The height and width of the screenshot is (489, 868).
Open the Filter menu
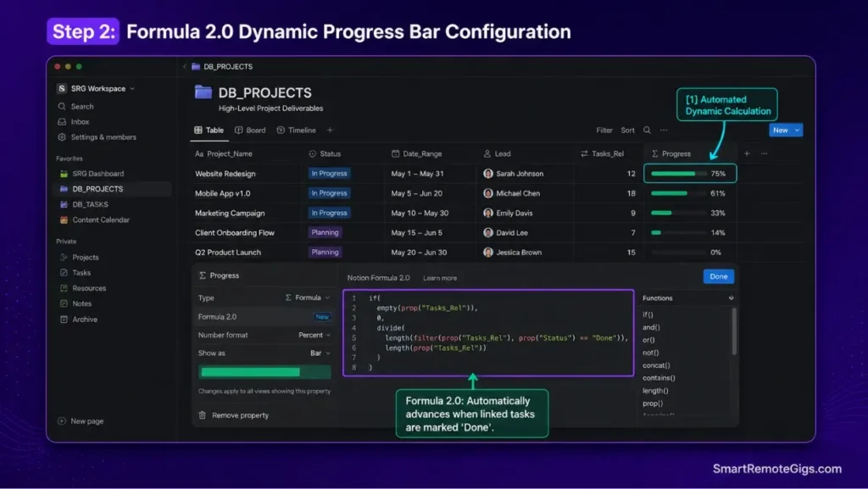(x=604, y=131)
